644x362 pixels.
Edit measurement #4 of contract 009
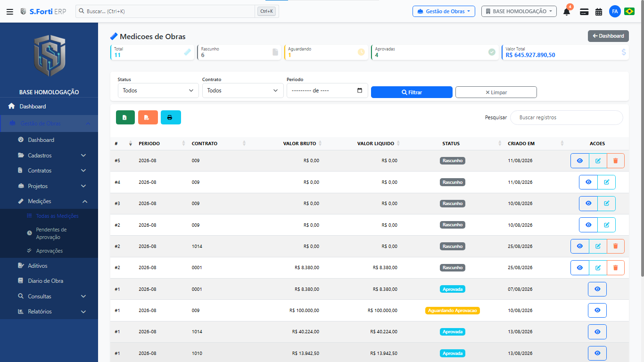(x=607, y=182)
